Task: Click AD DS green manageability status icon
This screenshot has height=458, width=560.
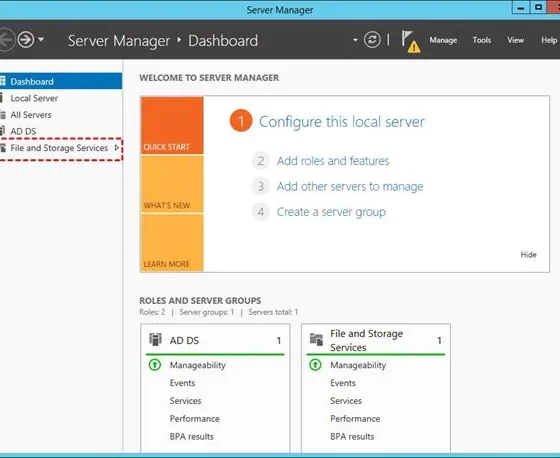Action: (x=155, y=365)
